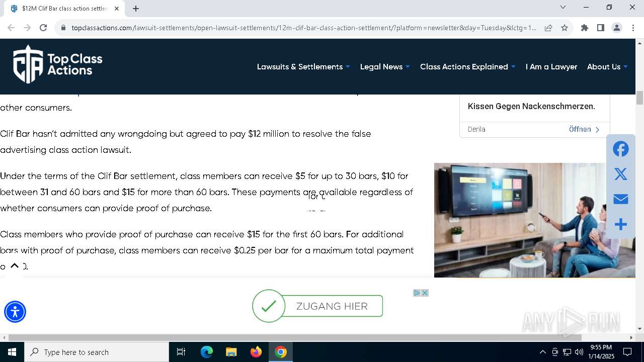
Task: Reload the page in Chrome
Action: tap(43, 28)
